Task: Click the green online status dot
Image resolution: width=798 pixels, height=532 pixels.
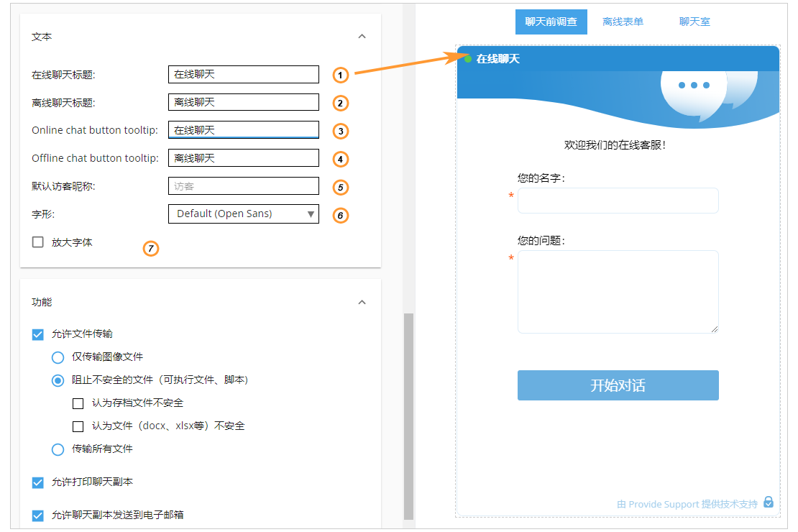Action: (468, 59)
